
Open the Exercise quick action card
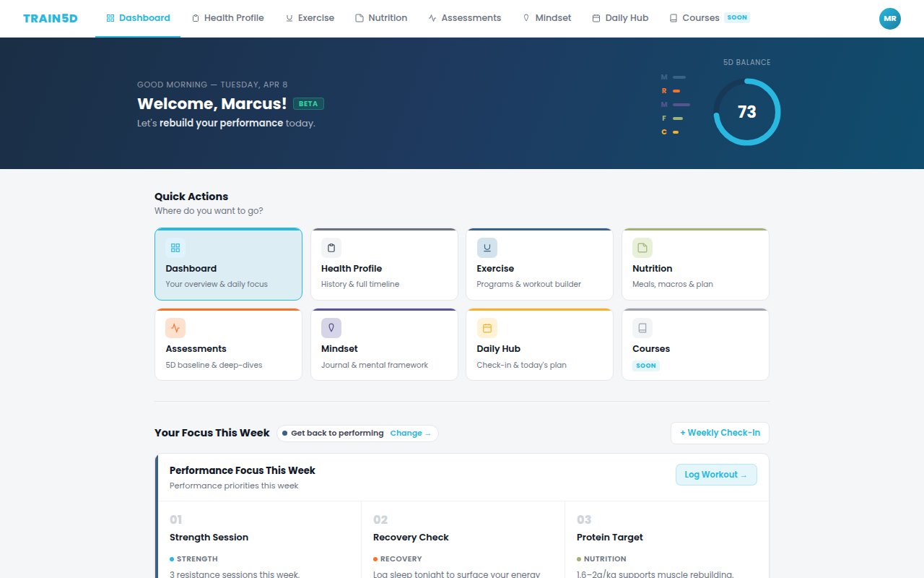coord(540,264)
